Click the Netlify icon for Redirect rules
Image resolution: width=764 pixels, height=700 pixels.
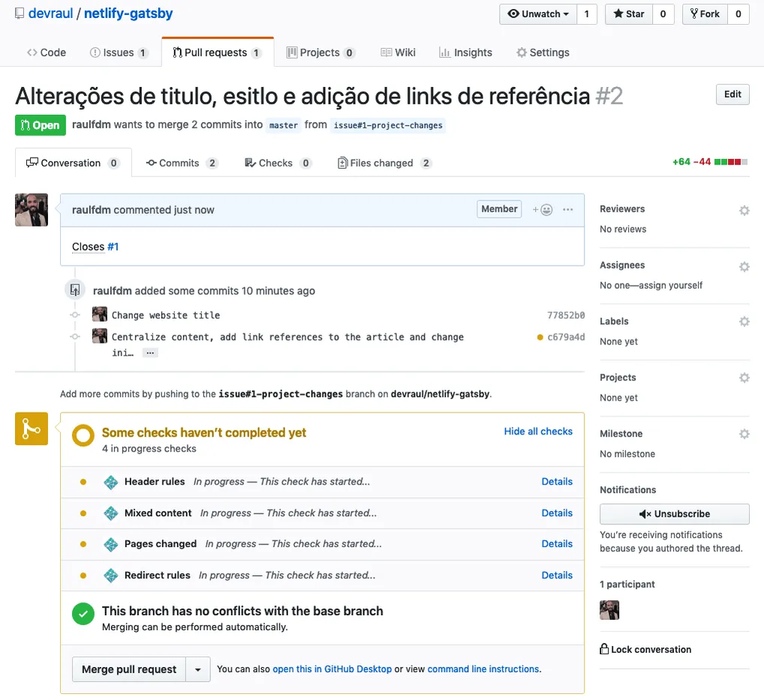pos(111,575)
